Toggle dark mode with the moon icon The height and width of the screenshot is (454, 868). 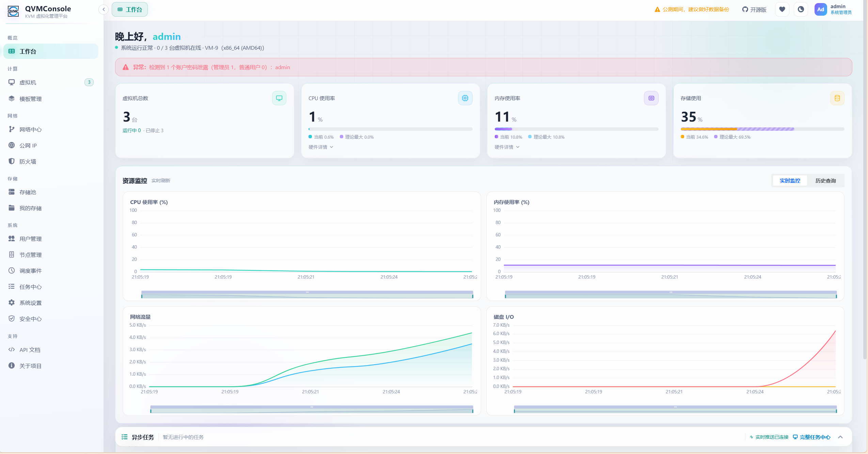coord(801,10)
